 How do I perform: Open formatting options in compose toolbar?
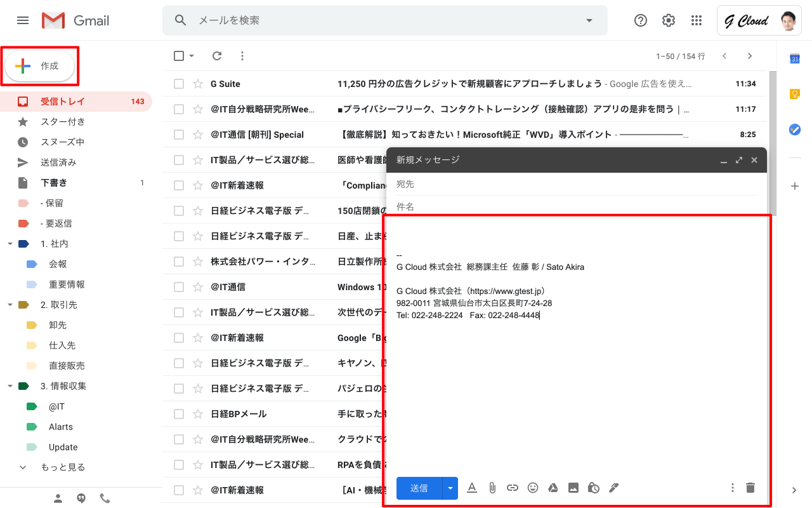pos(472,488)
